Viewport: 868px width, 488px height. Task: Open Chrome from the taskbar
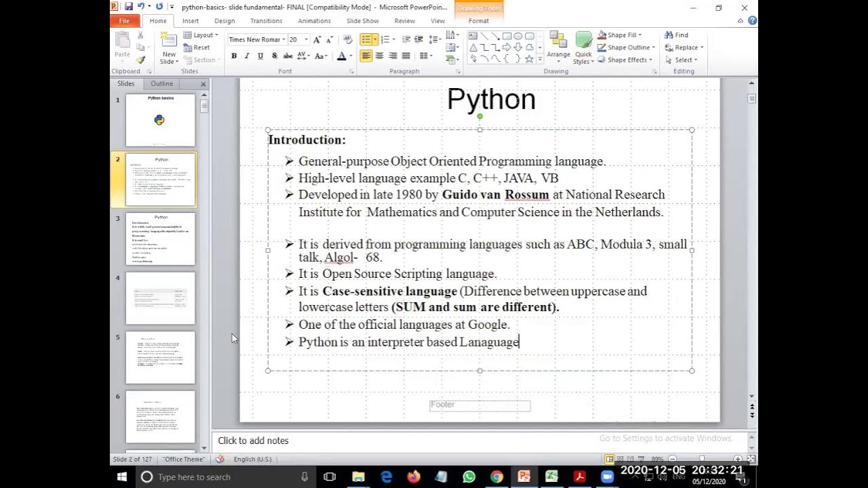[x=496, y=476]
